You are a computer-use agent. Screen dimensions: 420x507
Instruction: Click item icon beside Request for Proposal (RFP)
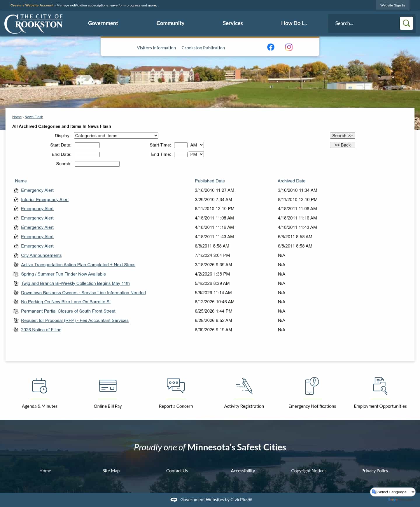point(16,320)
